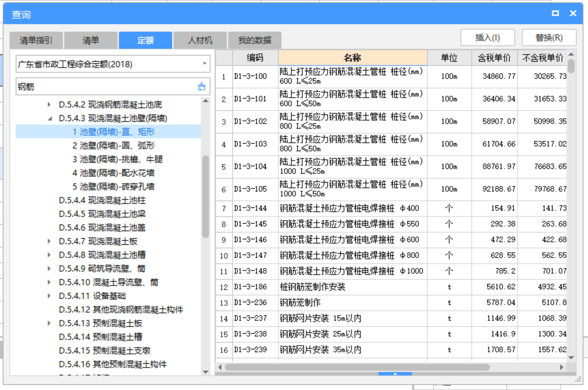Screen dimensions: 588x390
Task: Collapse D.5.4.3 现浇混凝土池壁(隔墙) node
Action: (x=50, y=118)
